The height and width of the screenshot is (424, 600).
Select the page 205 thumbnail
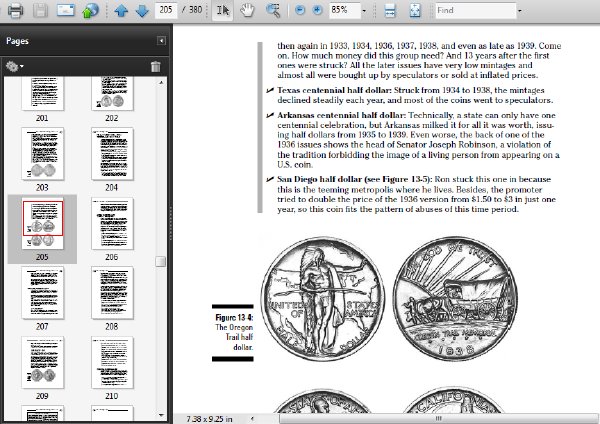tap(42, 224)
